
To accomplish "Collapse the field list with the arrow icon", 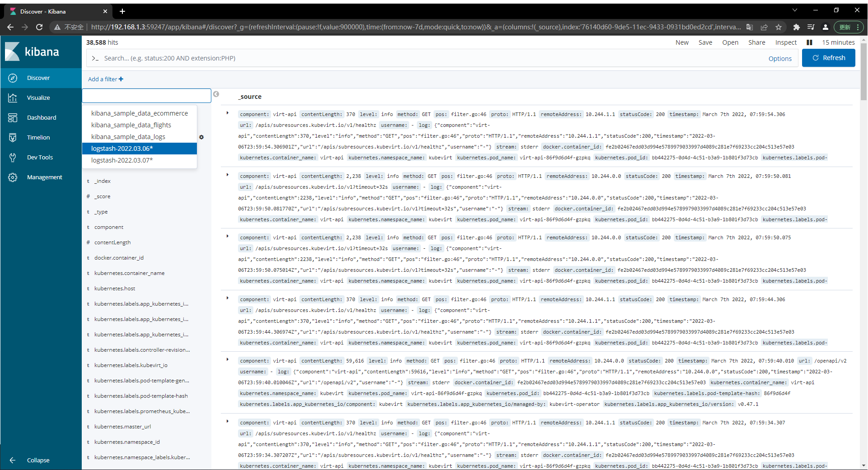I will (x=216, y=94).
